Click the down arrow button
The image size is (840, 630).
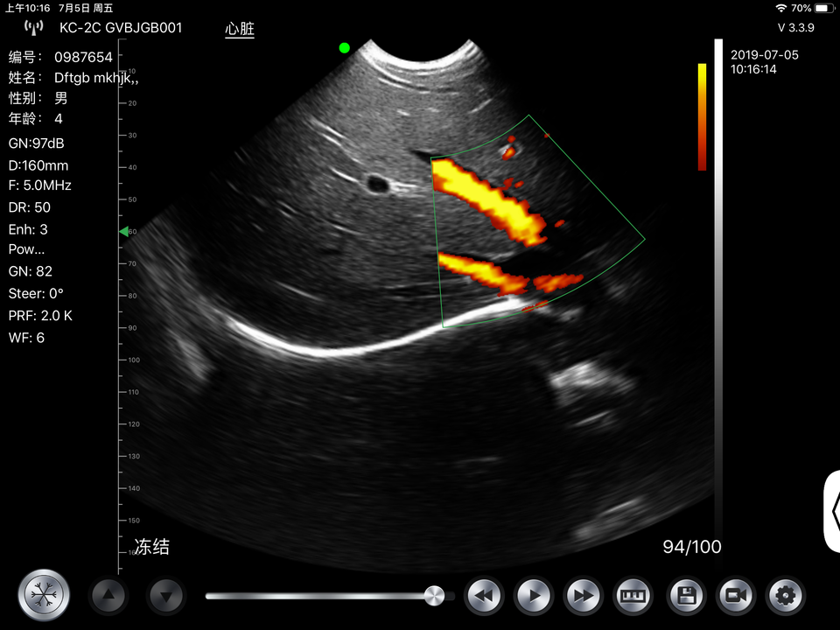coord(165,595)
